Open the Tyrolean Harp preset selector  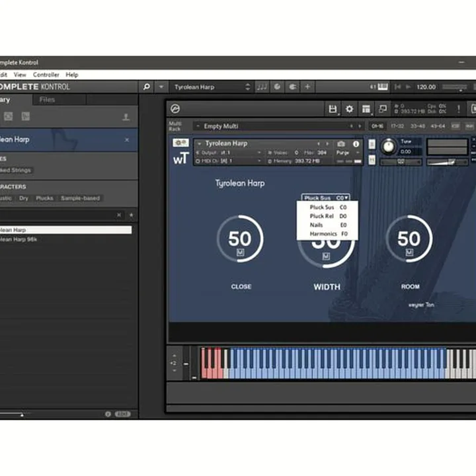coord(212,87)
